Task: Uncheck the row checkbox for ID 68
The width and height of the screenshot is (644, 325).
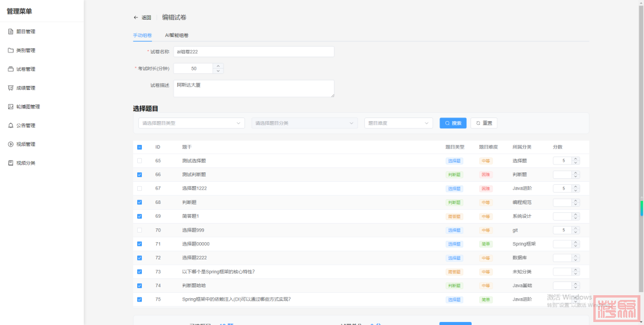Action: coord(140,203)
